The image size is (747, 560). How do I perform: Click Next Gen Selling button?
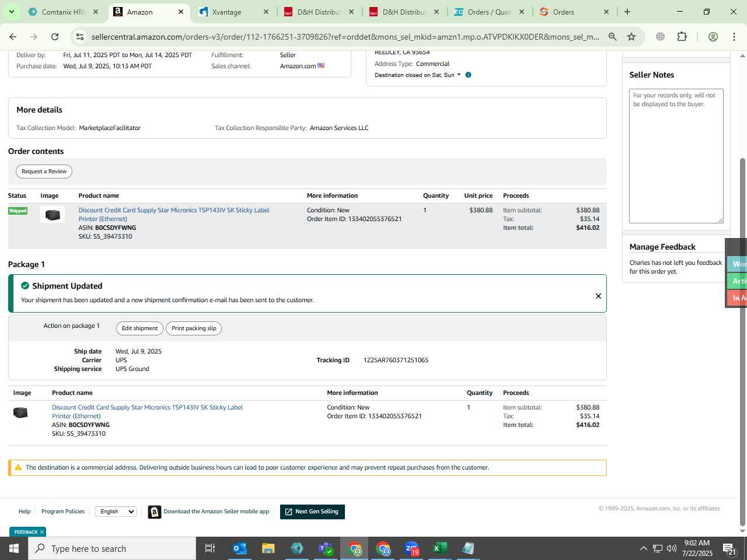(x=312, y=512)
